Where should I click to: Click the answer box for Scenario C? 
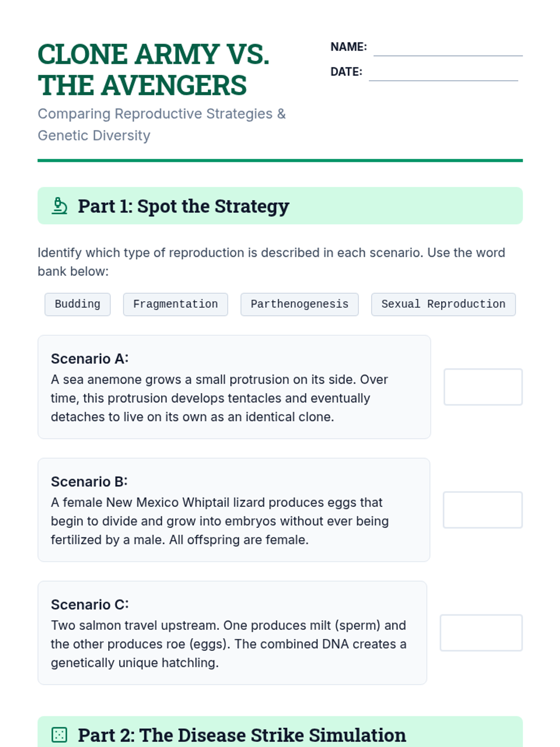[x=481, y=633]
